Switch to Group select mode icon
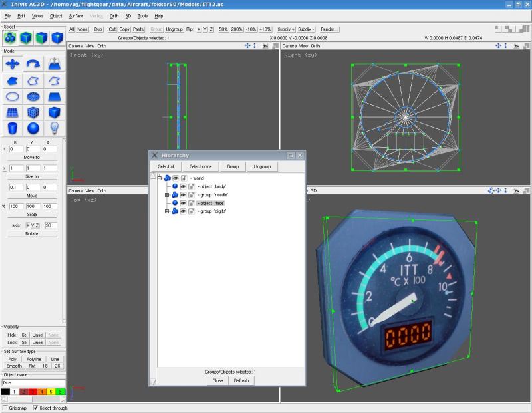Image resolution: width=532 pixels, height=413 pixels. coord(10,38)
